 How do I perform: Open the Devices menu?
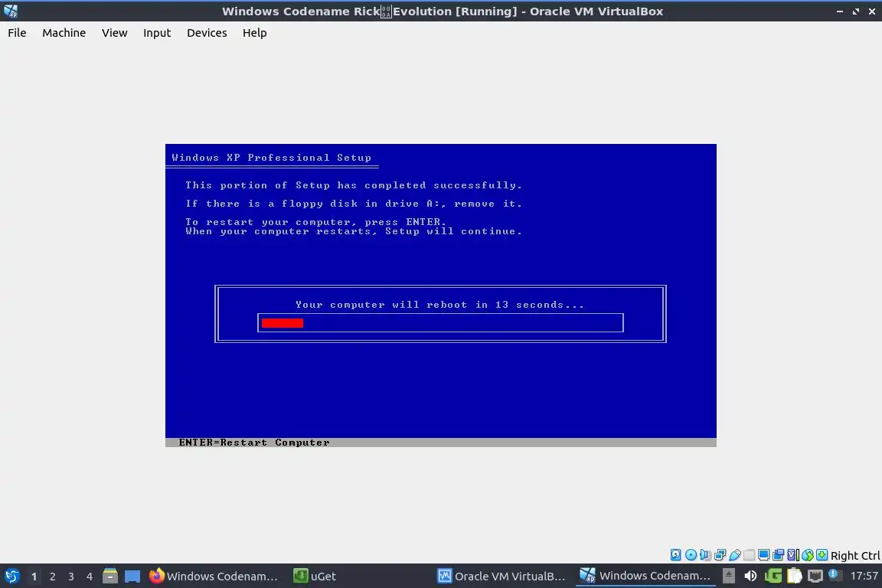(x=207, y=33)
